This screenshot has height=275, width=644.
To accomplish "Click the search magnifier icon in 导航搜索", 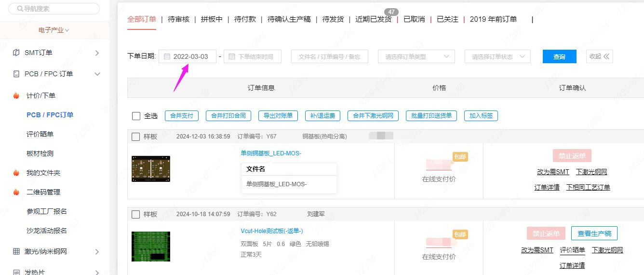I will tap(19, 9).
